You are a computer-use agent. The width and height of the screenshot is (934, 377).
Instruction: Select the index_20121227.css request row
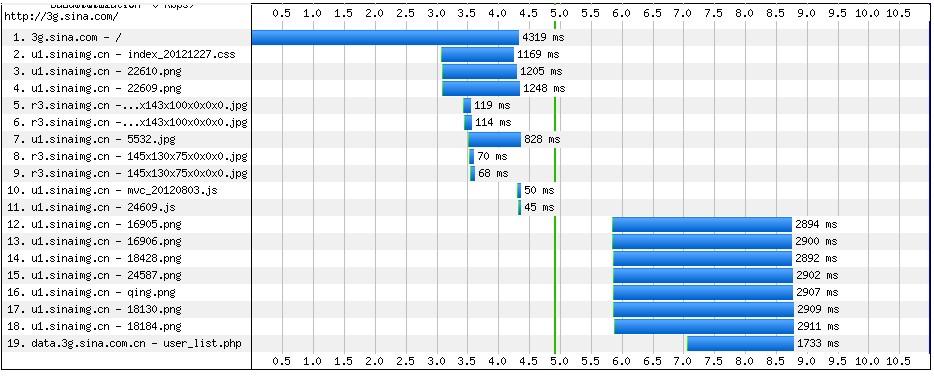[x=466, y=55]
